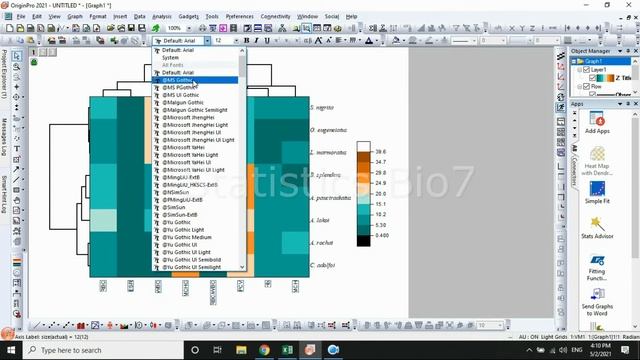Toggle Italic text formatting
This screenshot has height=360, width=640.
click(256, 40)
